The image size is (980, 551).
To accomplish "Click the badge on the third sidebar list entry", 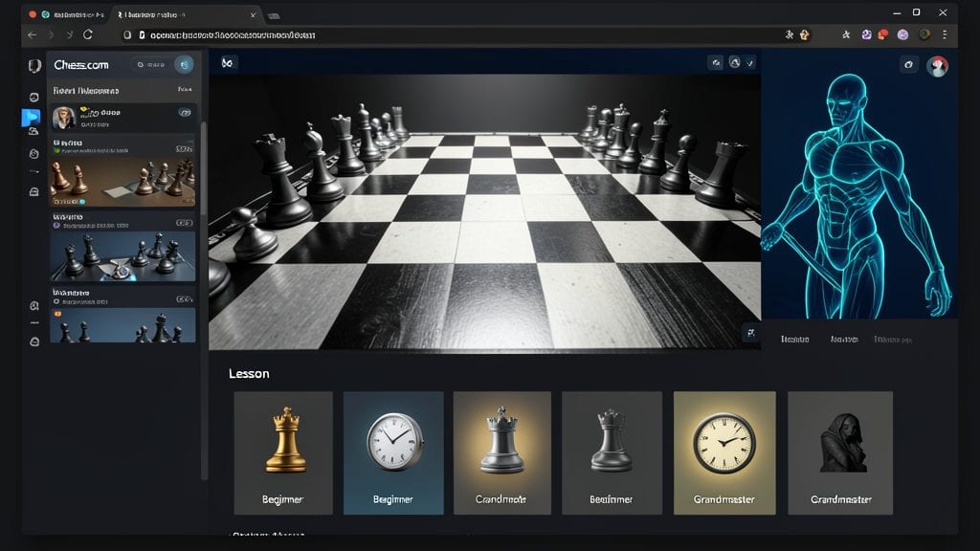I will coord(184,222).
